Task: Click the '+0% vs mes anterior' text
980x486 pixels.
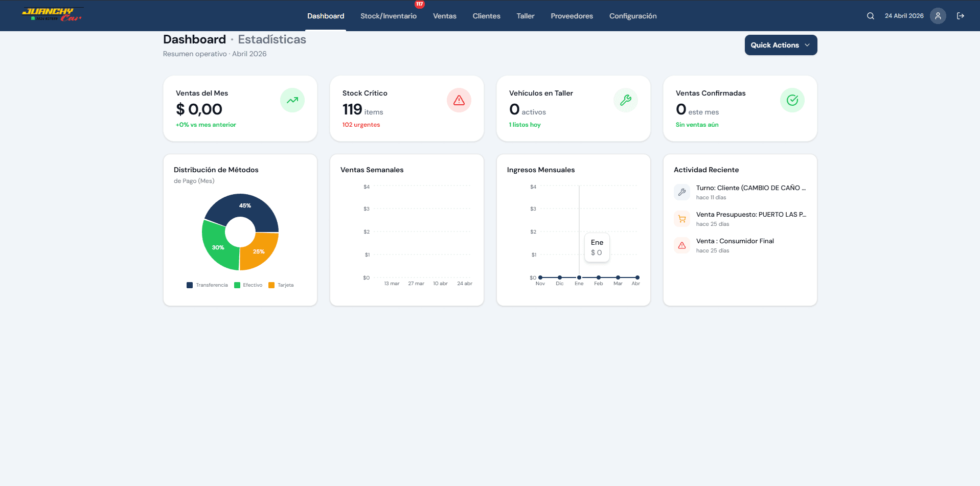Action: point(206,125)
